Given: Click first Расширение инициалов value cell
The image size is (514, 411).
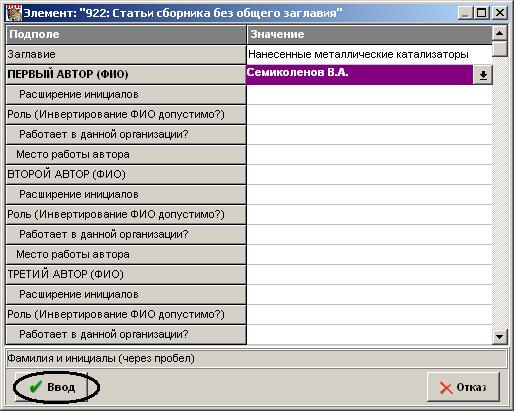Looking at the screenshot, I should (x=369, y=94).
